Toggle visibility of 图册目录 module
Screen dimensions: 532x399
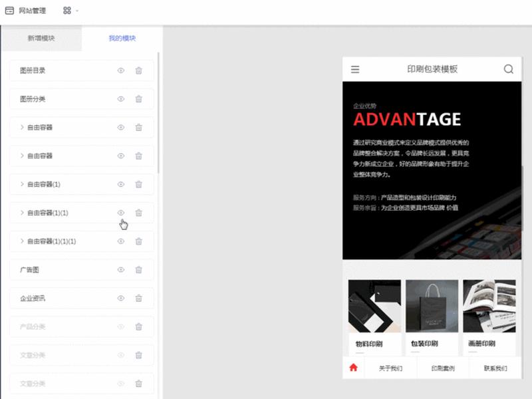(121, 70)
